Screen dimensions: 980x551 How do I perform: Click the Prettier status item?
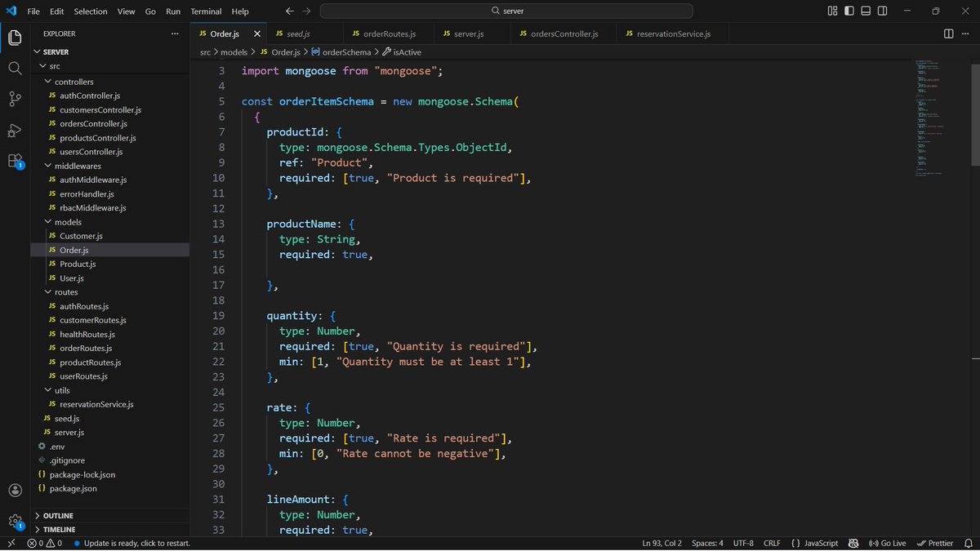click(935, 543)
